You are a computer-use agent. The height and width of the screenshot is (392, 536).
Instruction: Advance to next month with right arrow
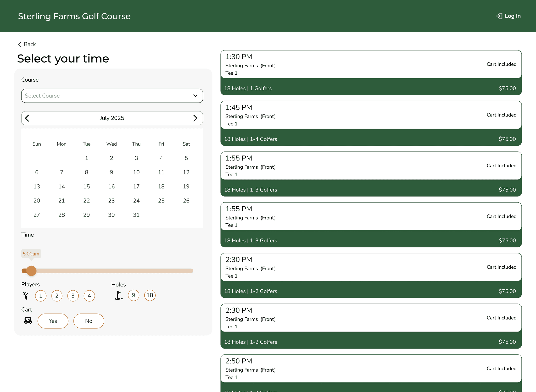[x=195, y=118]
